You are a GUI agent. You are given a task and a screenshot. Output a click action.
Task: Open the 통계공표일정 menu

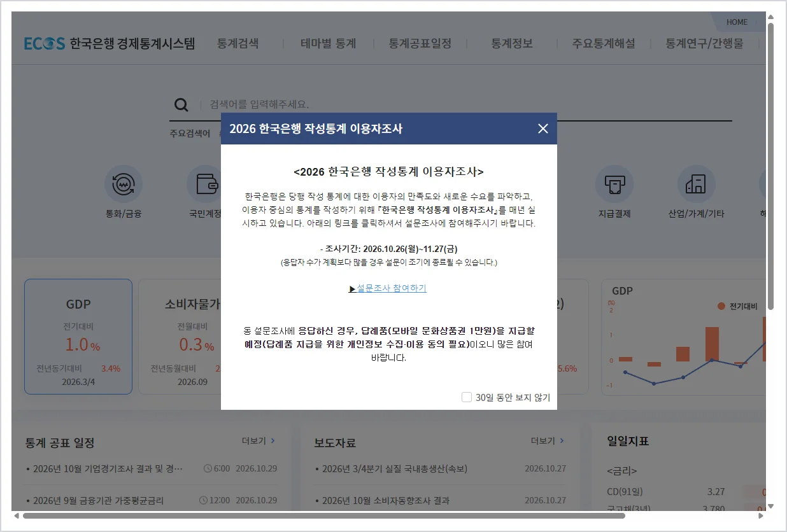420,43
